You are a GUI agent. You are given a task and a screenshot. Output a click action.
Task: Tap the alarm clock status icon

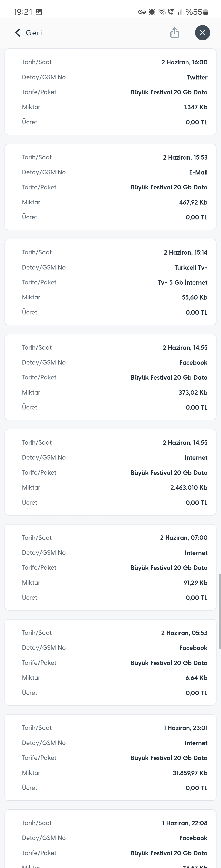click(x=152, y=12)
